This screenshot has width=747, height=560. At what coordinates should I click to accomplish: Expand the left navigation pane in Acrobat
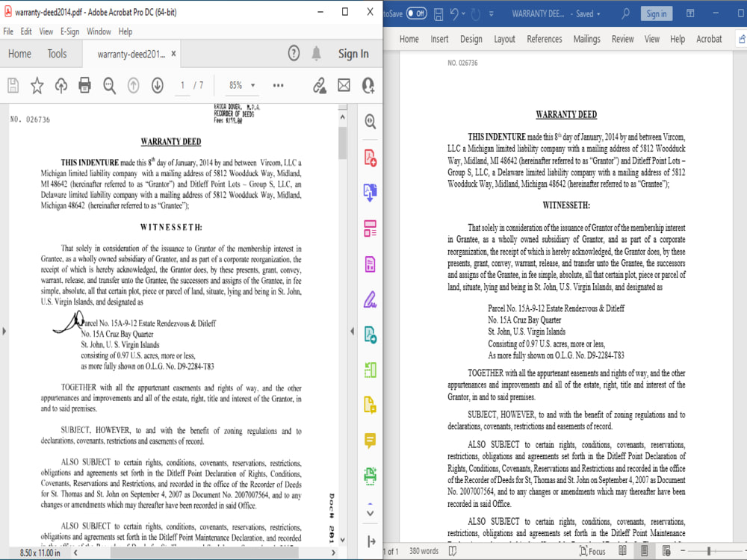[4, 331]
